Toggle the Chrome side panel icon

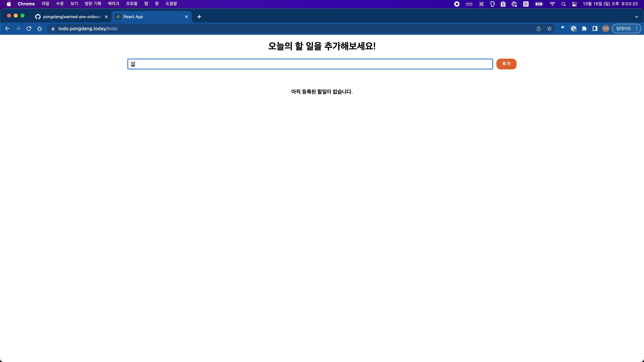[x=595, y=28]
